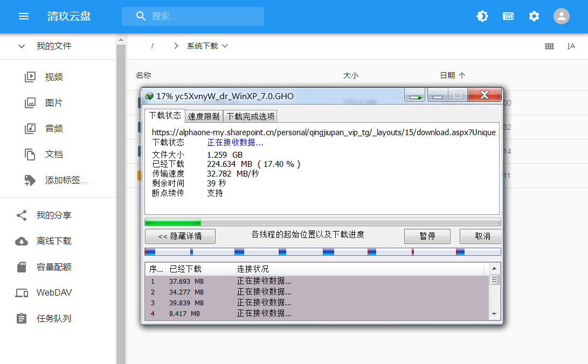The height and width of the screenshot is (364, 588).
Task: Click the thread list scroll up arrow
Action: [494, 269]
